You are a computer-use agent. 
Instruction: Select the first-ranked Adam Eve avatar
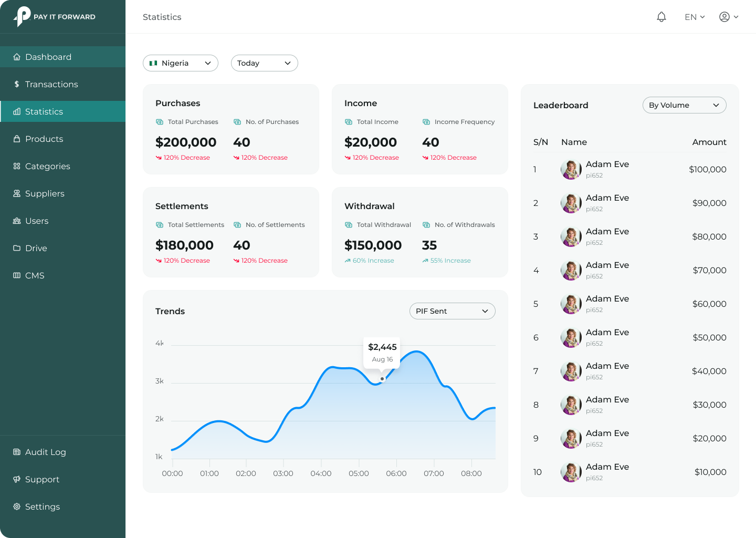[571, 169]
